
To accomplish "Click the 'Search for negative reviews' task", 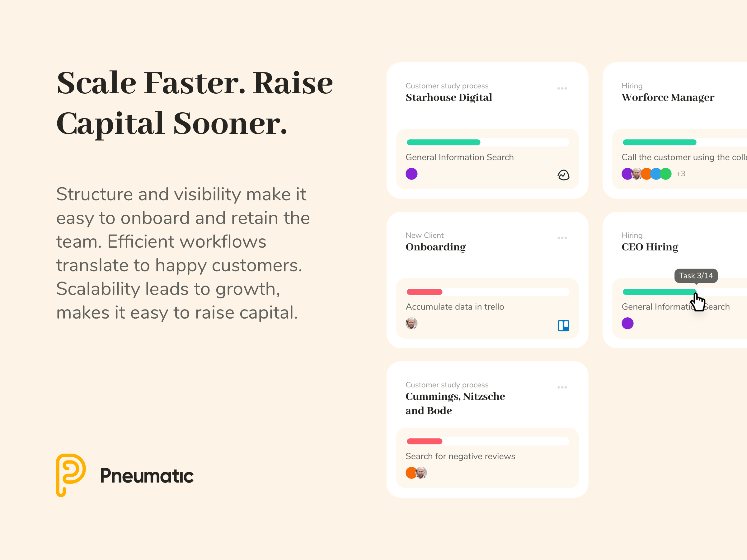I will click(x=460, y=456).
